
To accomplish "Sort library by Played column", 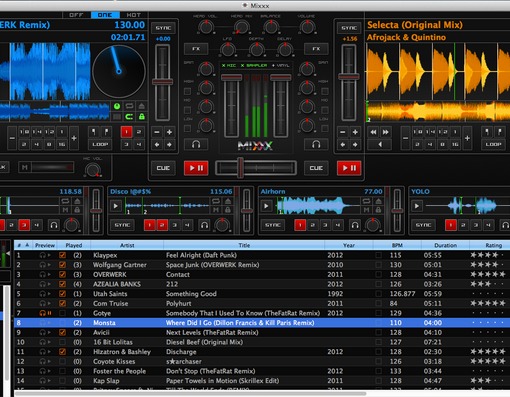I will [x=74, y=245].
